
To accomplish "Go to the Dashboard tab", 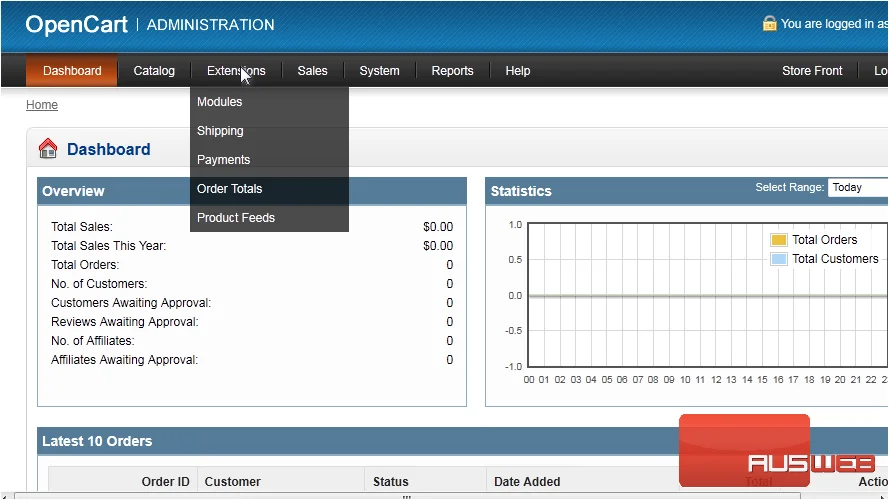I will pos(72,71).
